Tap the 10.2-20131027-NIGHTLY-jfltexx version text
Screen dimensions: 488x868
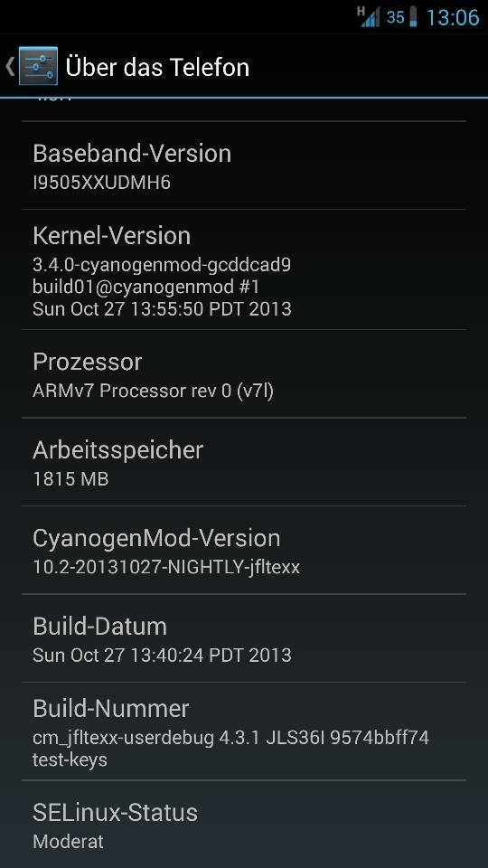pyautogui.click(x=166, y=568)
